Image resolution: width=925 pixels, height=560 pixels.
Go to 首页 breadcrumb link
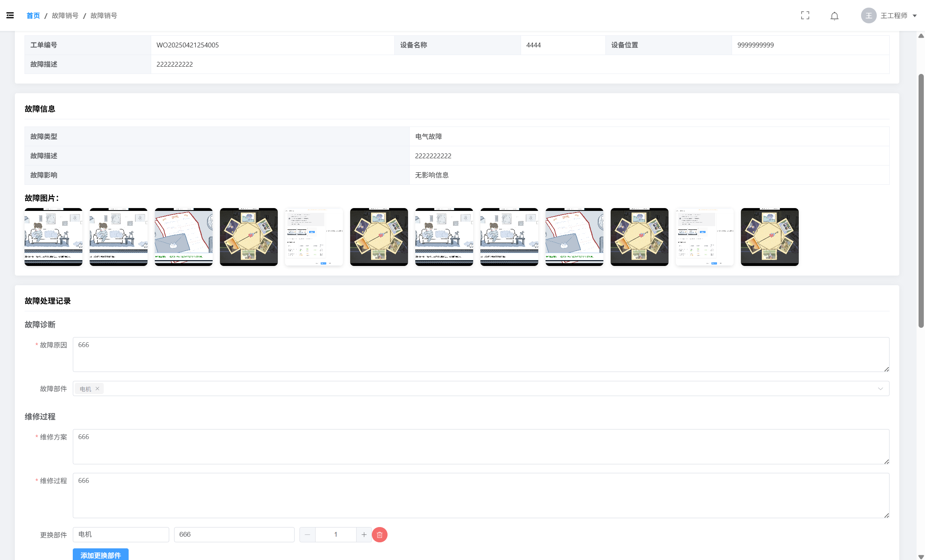(x=33, y=16)
